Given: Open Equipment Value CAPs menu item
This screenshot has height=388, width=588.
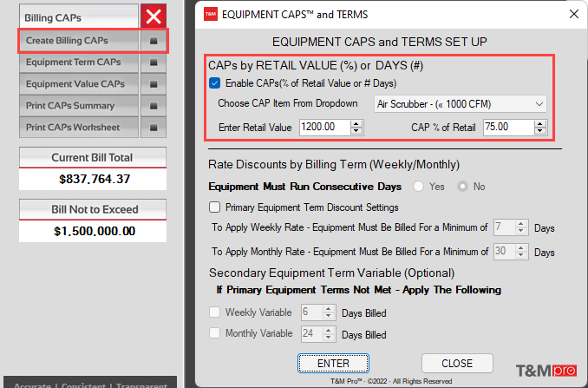Looking at the screenshot, I should 79,83.
